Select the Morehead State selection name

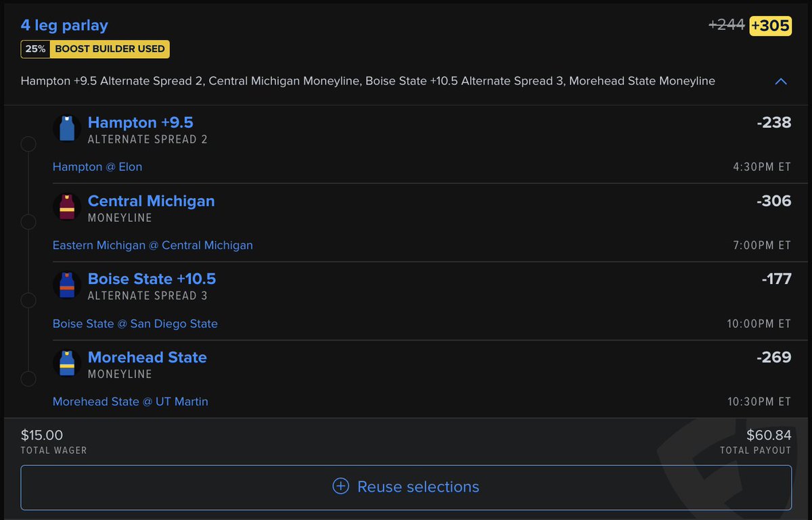(148, 357)
